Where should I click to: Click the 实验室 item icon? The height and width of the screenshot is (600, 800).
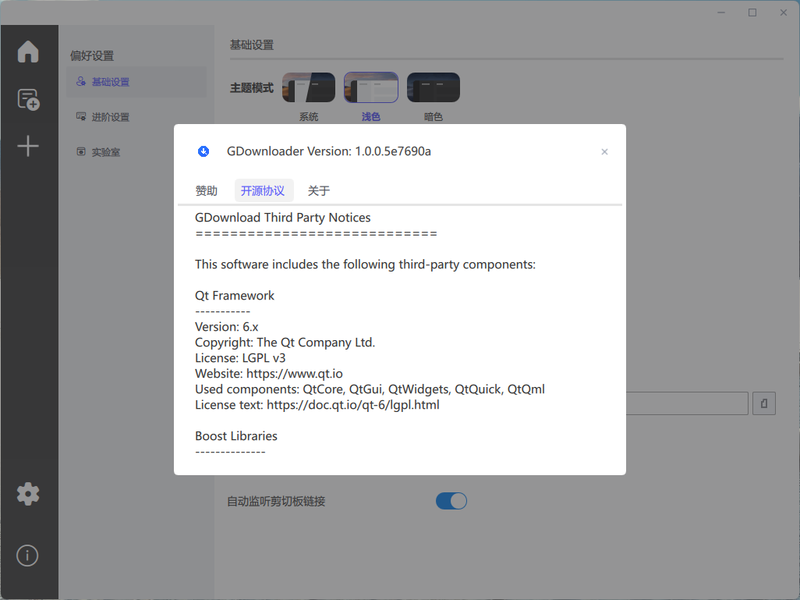[x=81, y=152]
